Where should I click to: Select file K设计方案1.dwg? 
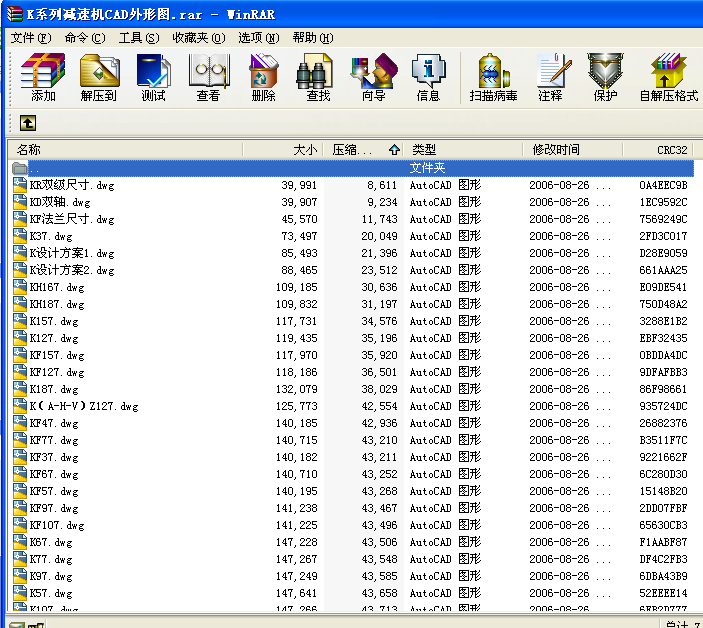(x=72, y=253)
